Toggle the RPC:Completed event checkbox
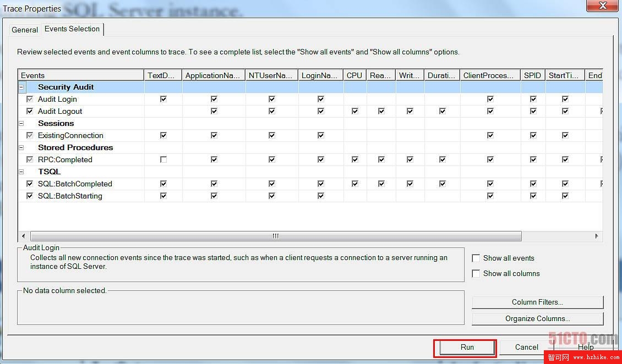 [30, 159]
